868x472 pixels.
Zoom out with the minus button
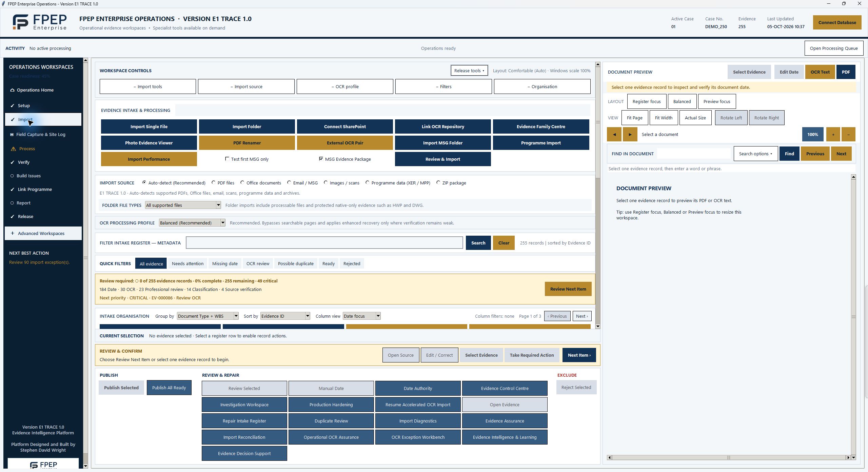(848, 134)
